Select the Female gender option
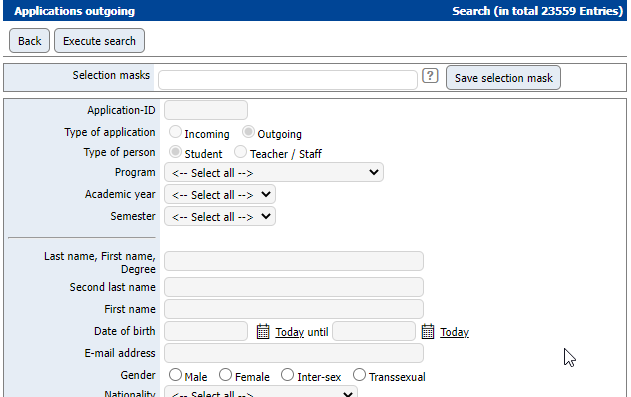This screenshot has width=631, height=397. 225,374
